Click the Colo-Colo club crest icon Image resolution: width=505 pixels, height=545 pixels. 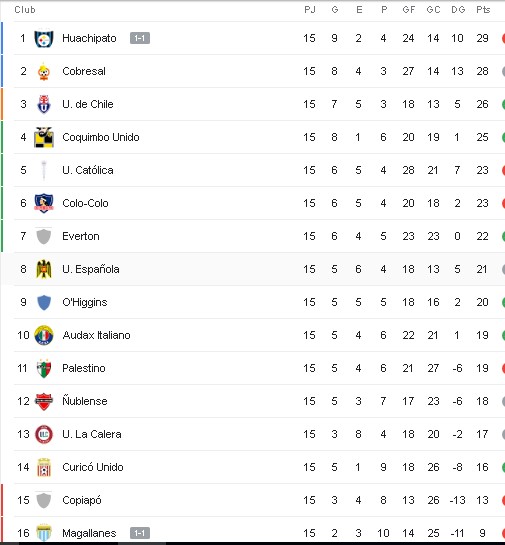click(44, 203)
